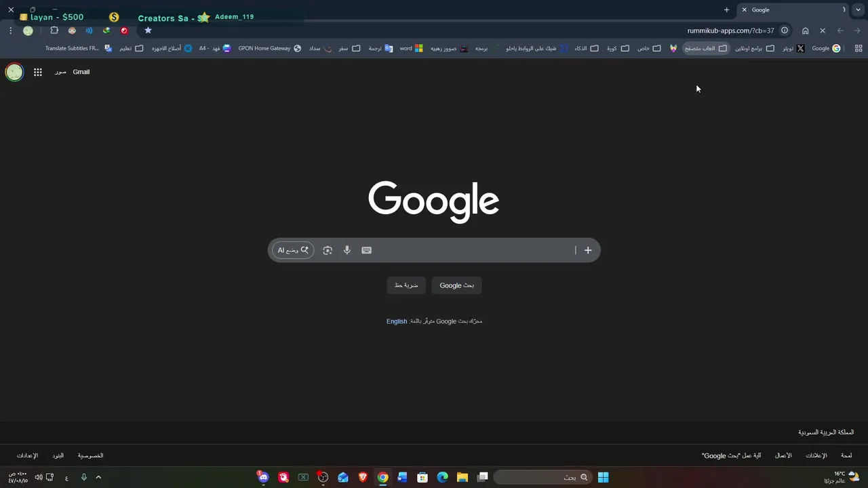Open the 'العاب متصفح' bookmark folder
Viewport: 868px width, 488px height.
705,48
